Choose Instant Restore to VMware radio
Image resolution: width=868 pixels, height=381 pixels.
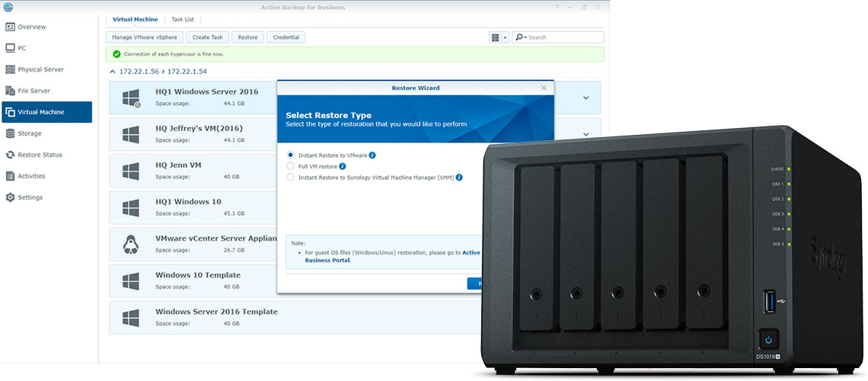(291, 155)
